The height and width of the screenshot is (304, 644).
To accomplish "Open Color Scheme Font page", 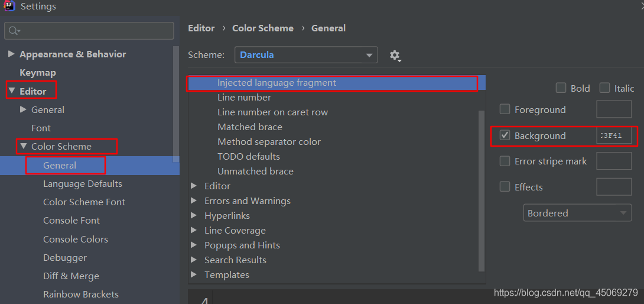I will tap(84, 202).
